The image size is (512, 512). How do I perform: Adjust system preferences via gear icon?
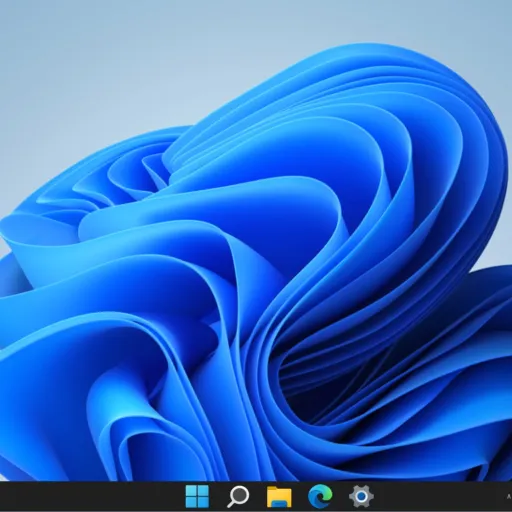(361, 496)
